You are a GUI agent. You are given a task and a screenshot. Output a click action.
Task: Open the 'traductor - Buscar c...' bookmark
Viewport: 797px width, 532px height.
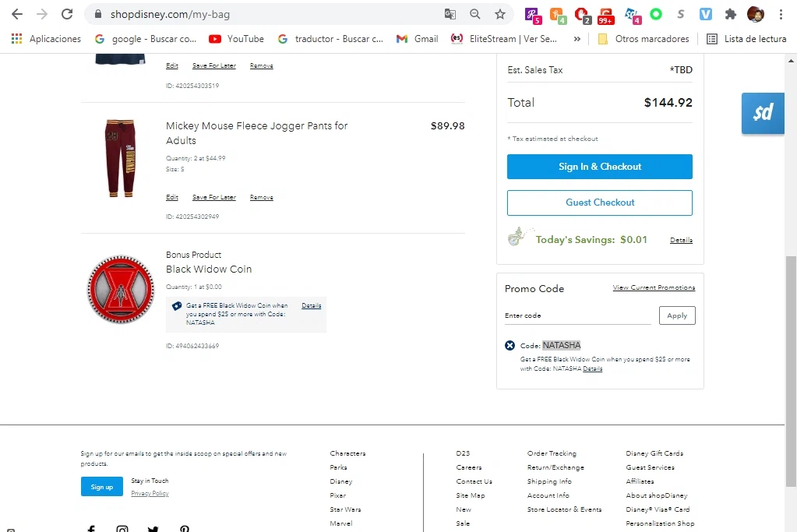tap(330, 39)
